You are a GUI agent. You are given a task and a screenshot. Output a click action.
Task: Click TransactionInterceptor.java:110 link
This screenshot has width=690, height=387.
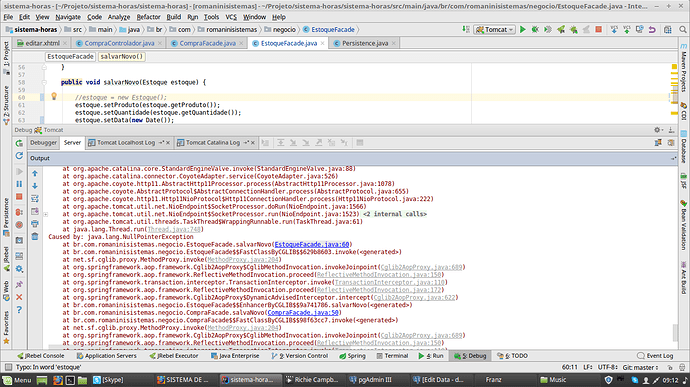[x=389, y=282]
